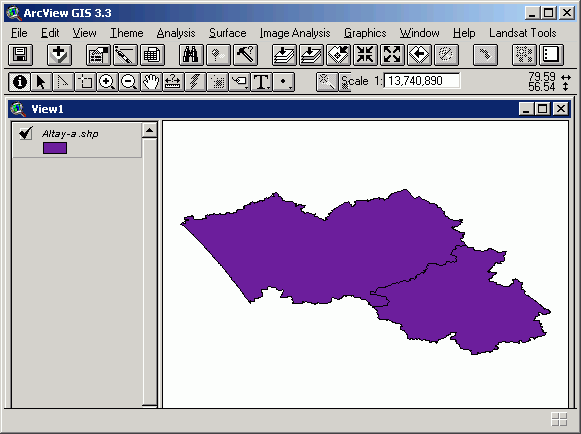Click the purple Altay-a.shp legend swatch
Image resolution: width=581 pixels, height=434 pixels.
click(55, 148)
